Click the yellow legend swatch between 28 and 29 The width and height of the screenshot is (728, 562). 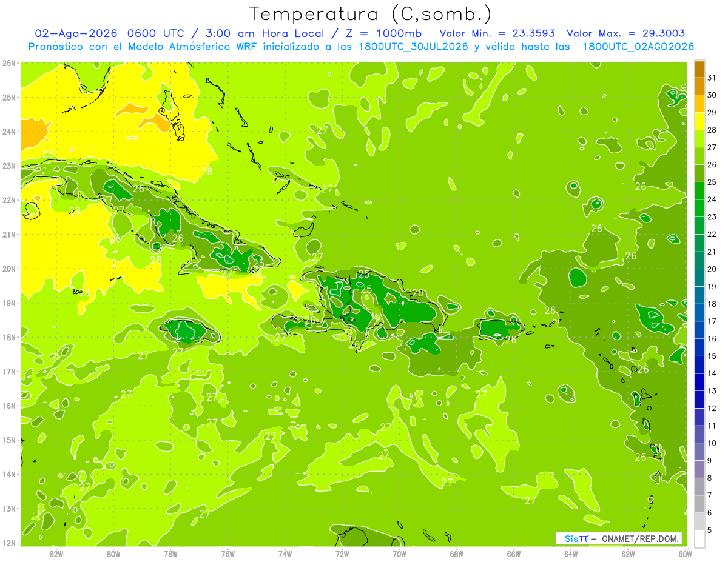(699, 121)
